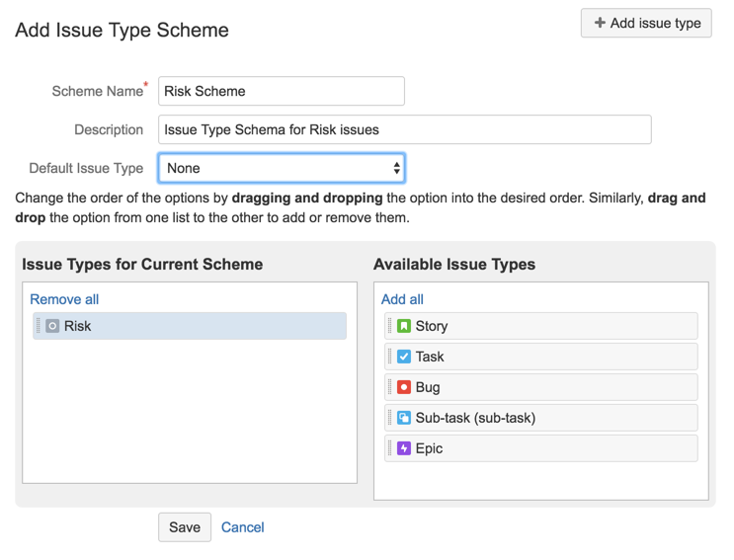Screen dimensions: 734x560
Task: Cancel creating the scheme
Action: [242, 527]
